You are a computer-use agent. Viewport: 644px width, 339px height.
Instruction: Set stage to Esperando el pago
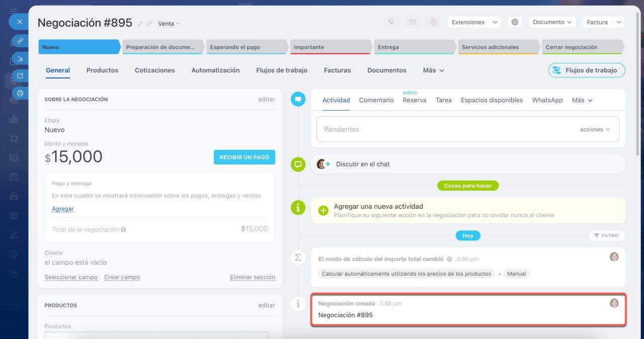(247, 47)
